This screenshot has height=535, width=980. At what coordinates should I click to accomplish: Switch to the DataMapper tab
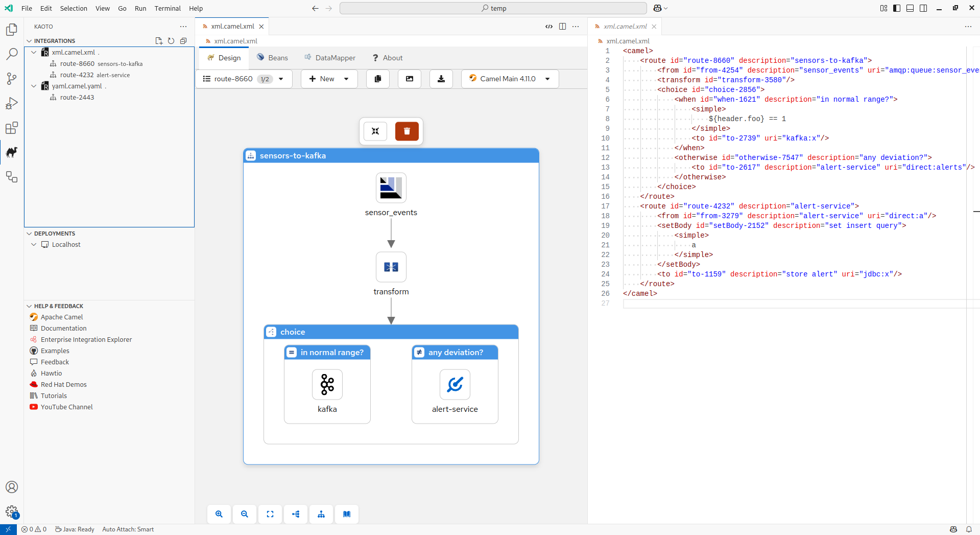pyautogui.click(x=330, y=58)
